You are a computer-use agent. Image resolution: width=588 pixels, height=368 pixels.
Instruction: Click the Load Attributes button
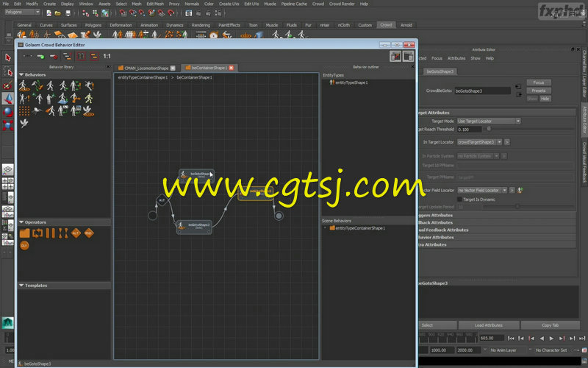tap(489, 325)
